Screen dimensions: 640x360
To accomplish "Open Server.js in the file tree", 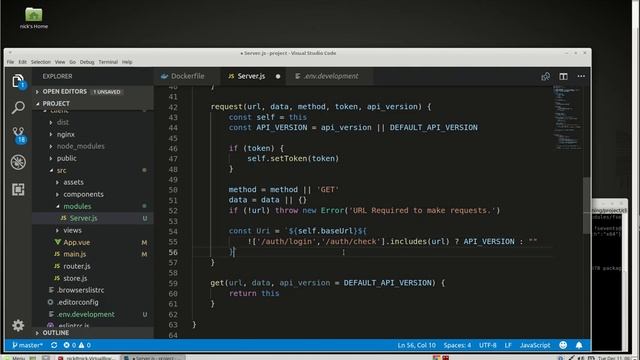I will [93, 218].
